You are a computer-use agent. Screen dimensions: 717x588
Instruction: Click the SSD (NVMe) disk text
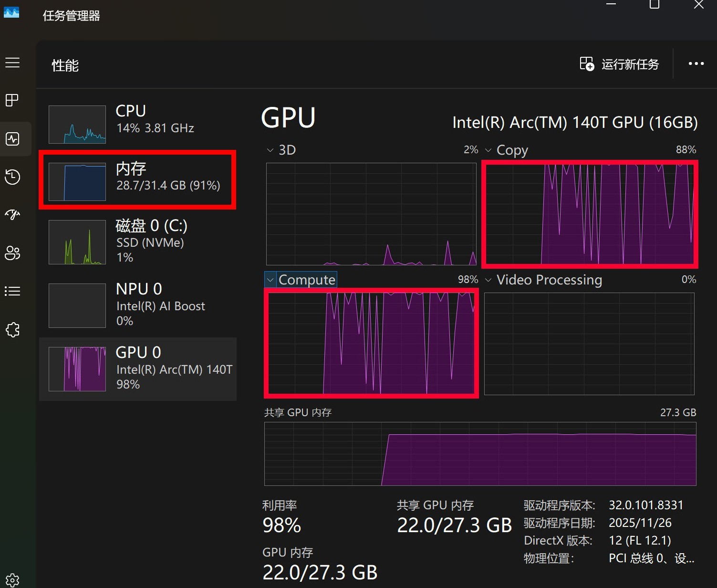150,242
